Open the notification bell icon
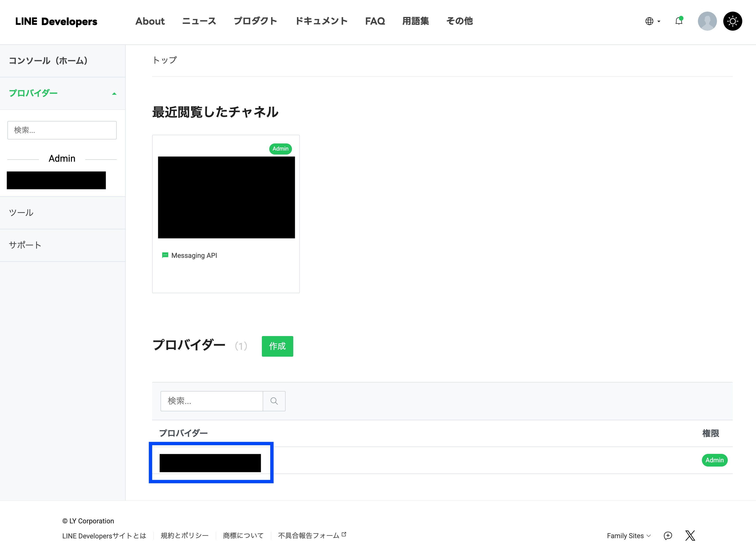Image resolution: width=756 pixels, height=554 pixels. pyautogui.click(x=679, y=21)
